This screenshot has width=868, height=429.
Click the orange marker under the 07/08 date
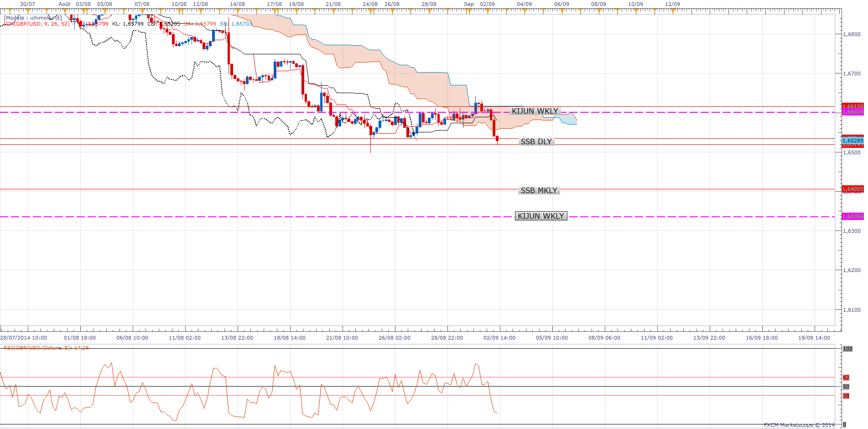coord(142,10)
